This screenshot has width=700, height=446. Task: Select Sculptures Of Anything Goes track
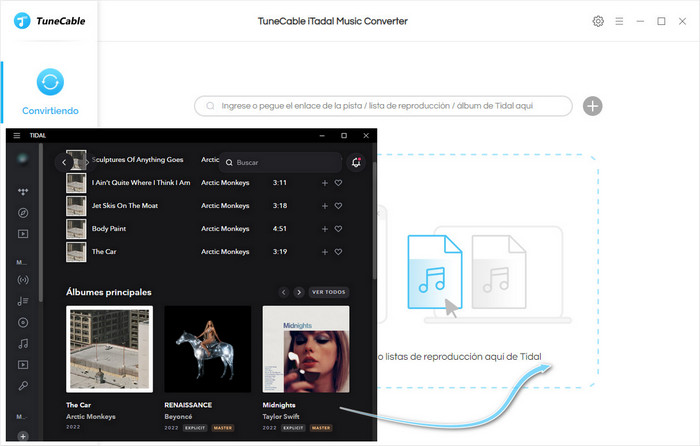click(138, 160)
